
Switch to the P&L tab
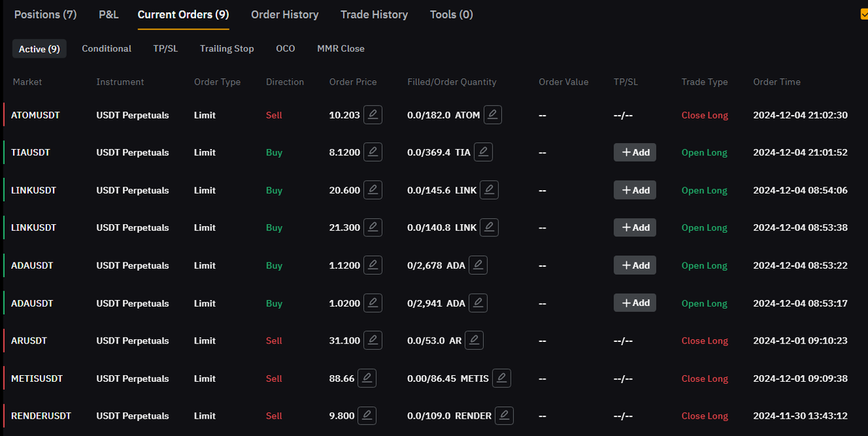coord(109,14)
